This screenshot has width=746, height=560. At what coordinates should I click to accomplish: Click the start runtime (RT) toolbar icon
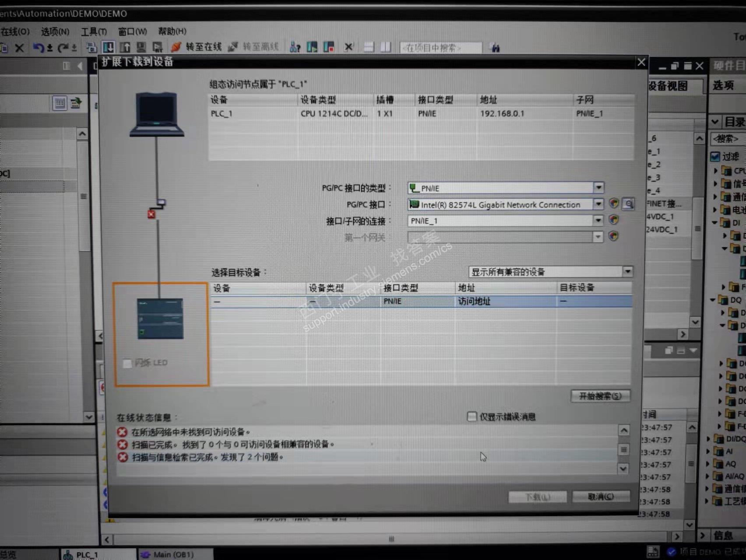pyautogui.click(x=158, y=47)
